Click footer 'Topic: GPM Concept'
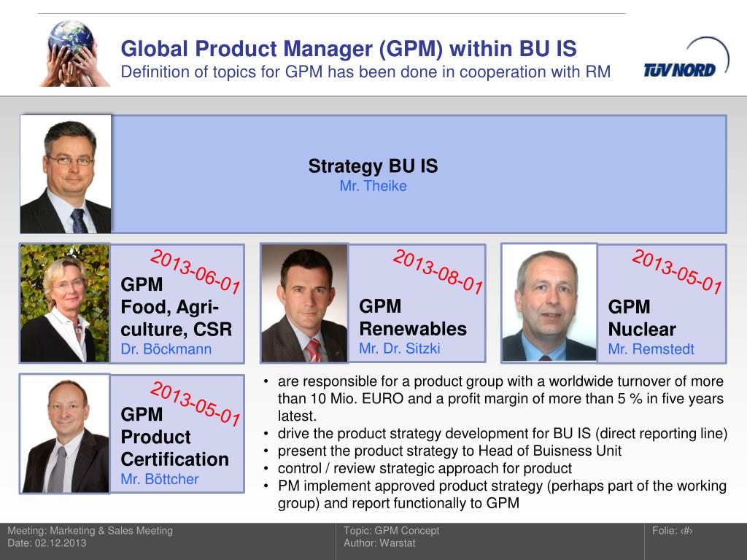 point(391,531)
